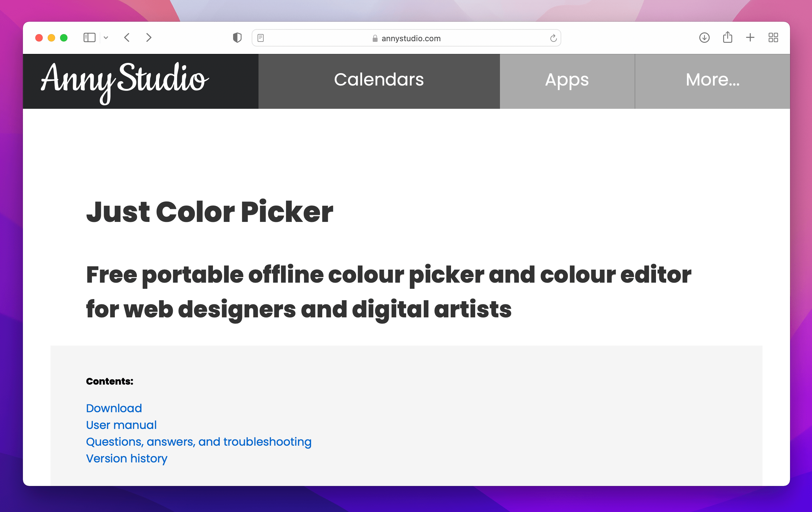Viewport: 812px width, 512px height.
Task: Open the Share menu icon
Action: (x=728, y=38)
